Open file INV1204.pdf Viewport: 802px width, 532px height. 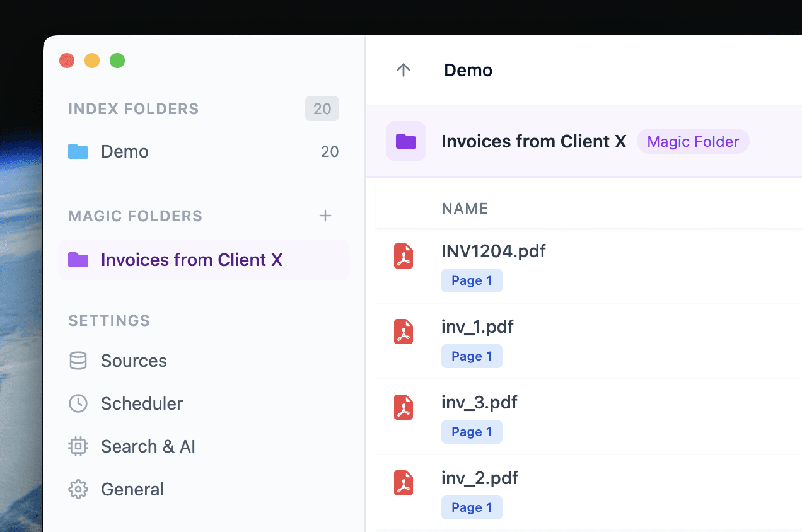tap(494, 251)
